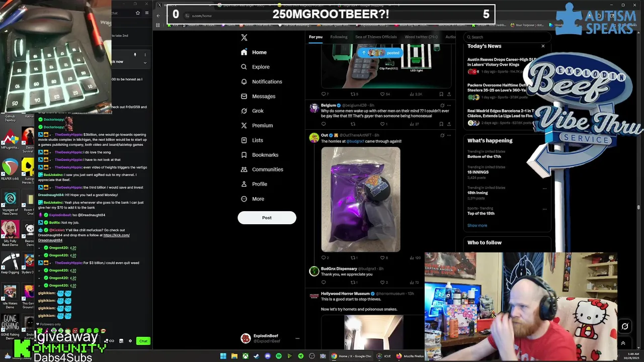Click the Chrome back arrow
The image size is (644, 362).
[158, 16]
